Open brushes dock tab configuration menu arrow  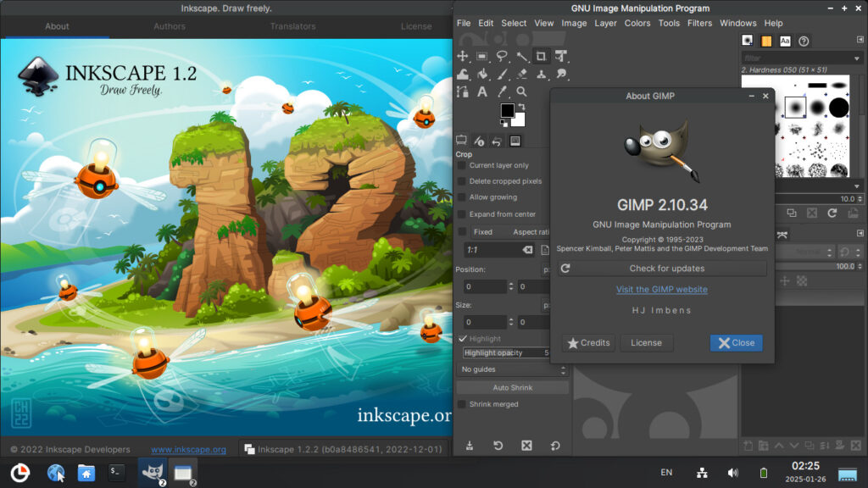pos(860,40)
